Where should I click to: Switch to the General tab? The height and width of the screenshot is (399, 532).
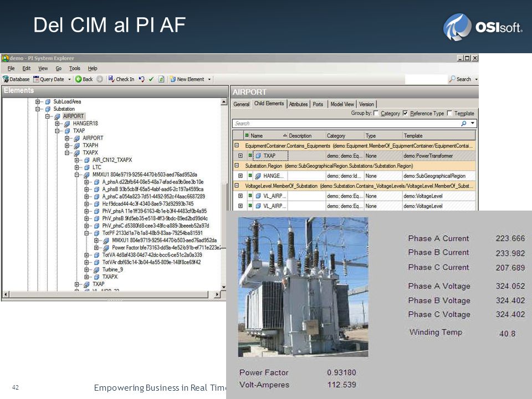(x=241, y=104)
